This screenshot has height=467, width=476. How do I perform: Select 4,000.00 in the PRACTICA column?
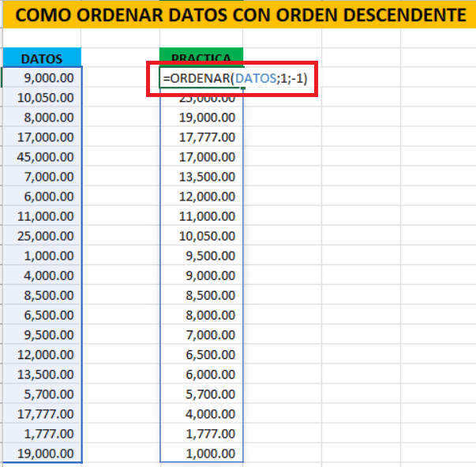click(x=201, y=414)
